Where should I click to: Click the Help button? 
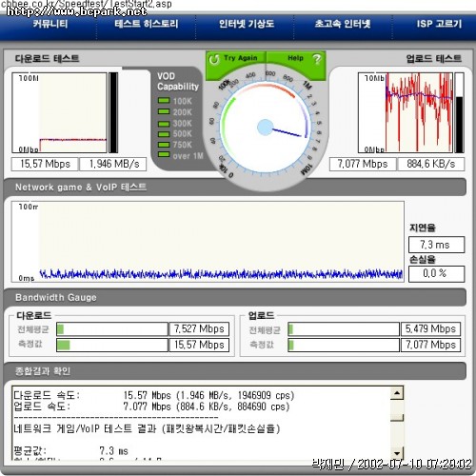coord(296,59)
